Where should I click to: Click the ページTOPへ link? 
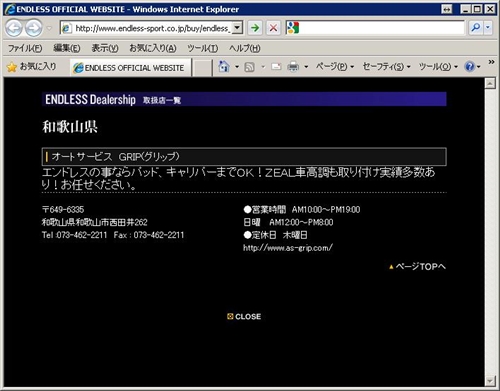(417, 267)
